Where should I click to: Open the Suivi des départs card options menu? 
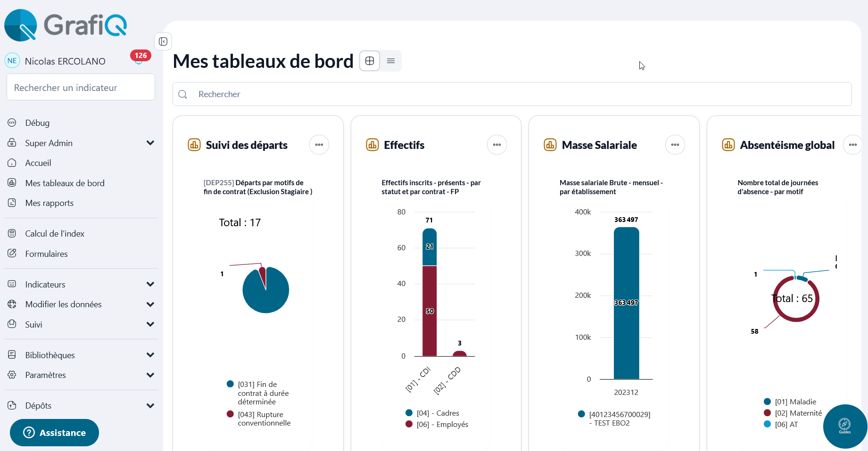[x=319, y=145]
